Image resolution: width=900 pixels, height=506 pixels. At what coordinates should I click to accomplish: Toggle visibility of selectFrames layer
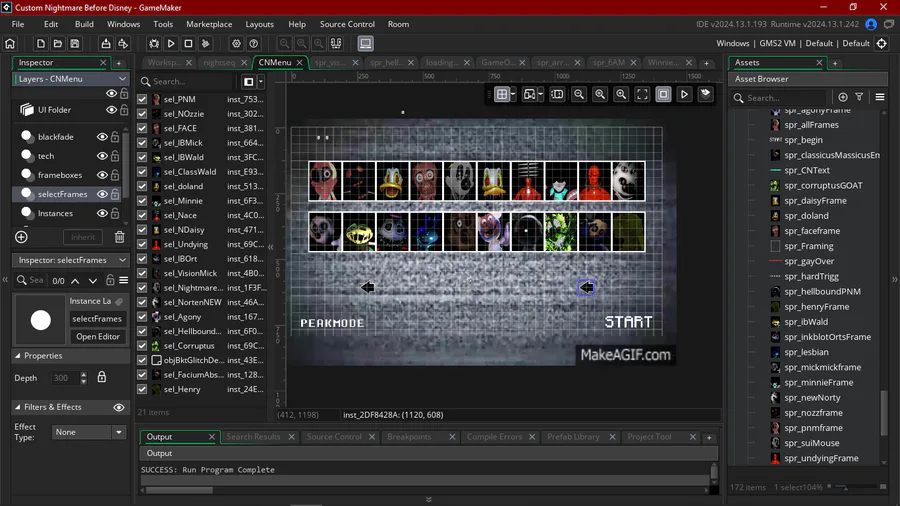tap(102, 194)
